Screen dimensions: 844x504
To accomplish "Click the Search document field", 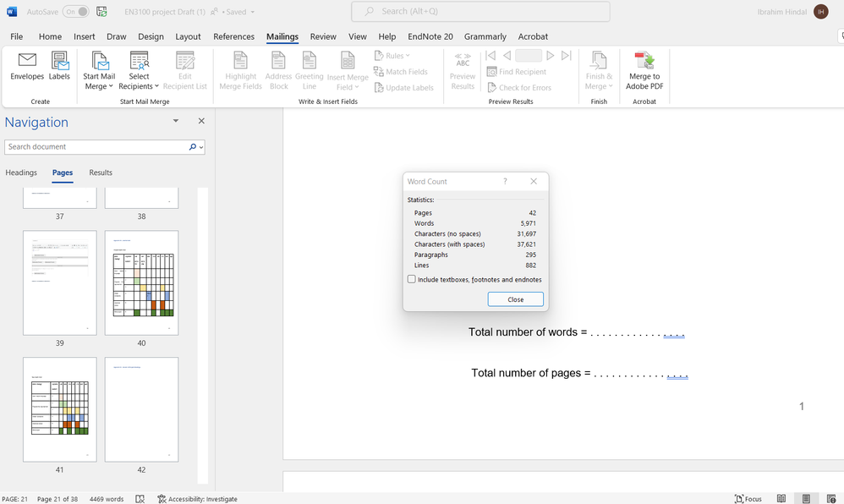I will pyautogui.click(x=96, y=147).
